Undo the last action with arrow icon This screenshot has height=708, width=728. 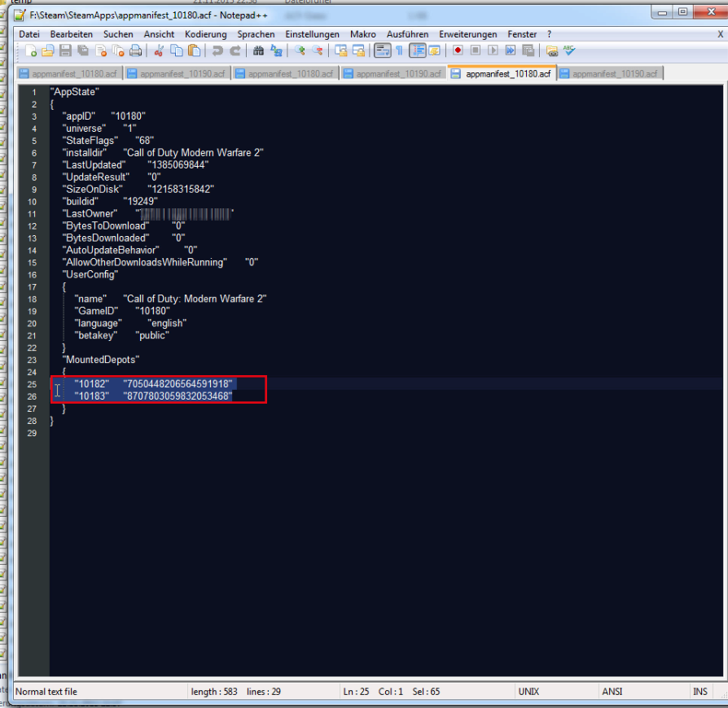point(217,50)
